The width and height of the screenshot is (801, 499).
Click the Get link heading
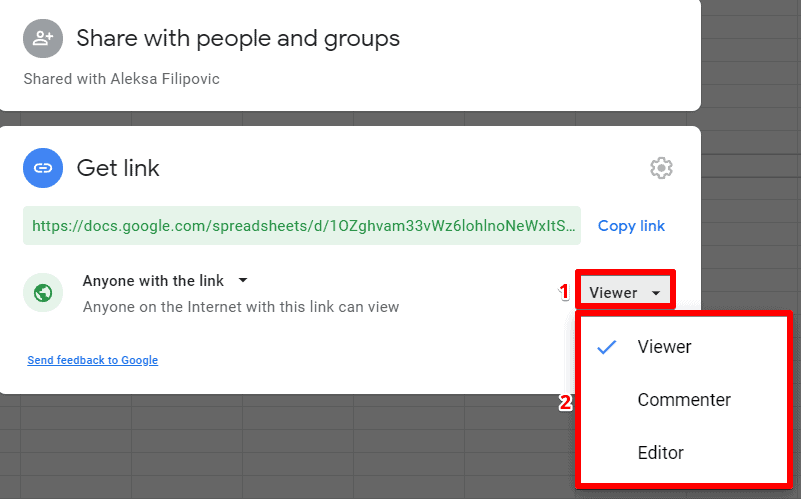pyautogui.click(x=118, y=169)
